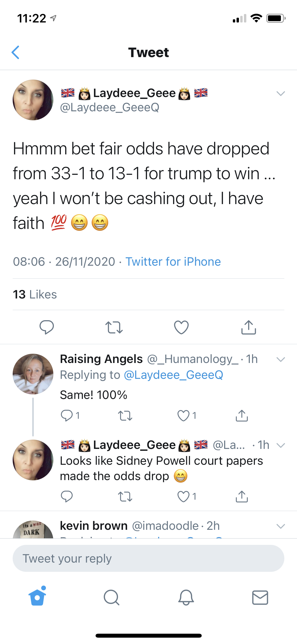Retweet the Raising Angels reply
The image size is (297, 644).
pyautogui.click(x=125, y=416)
